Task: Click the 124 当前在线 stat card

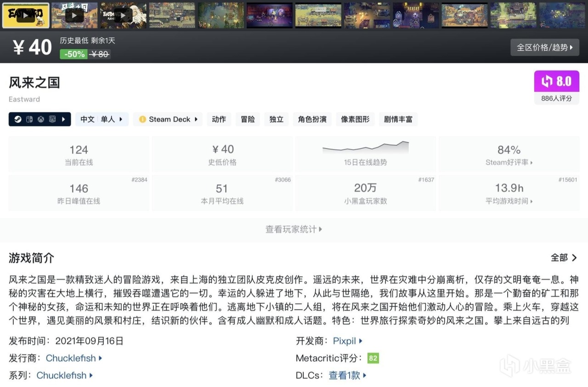Action: (x=79, y=154)
